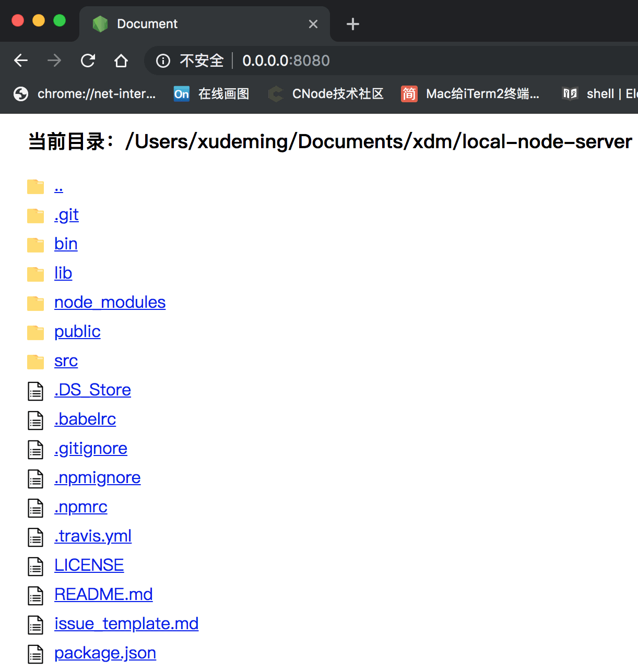Viewport: 638px width, 672px height.
Task: Open the .gitignore file link
Action: [91, 449]
